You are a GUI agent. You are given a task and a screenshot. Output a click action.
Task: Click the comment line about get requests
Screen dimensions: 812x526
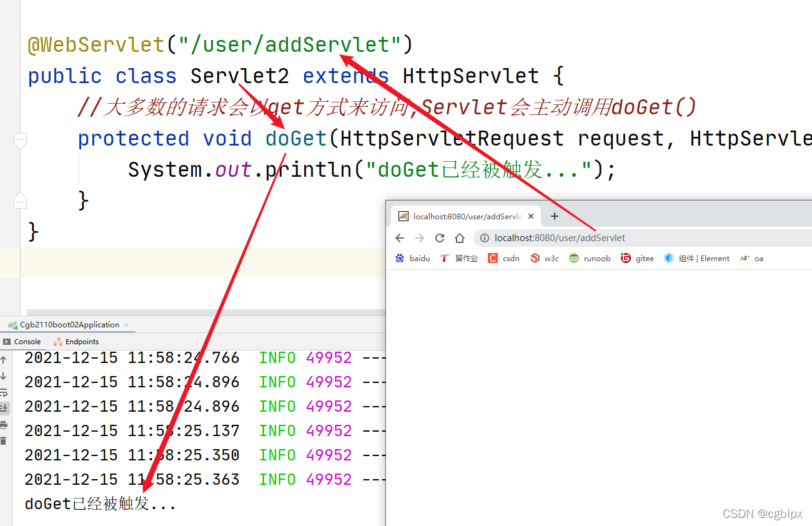pos(387,107)
